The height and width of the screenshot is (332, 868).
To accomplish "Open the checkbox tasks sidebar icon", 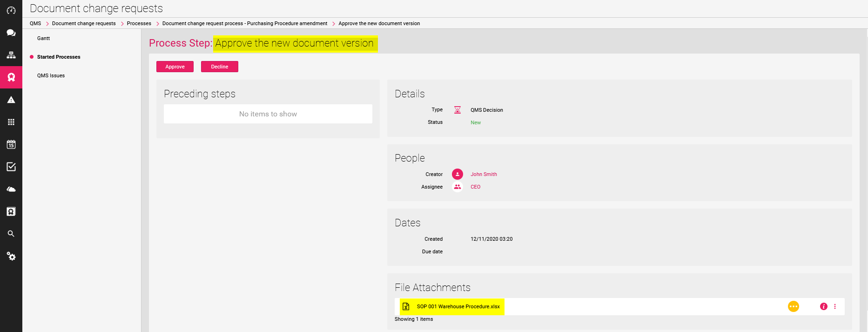I will pyautogui.click(x=11, y=167).
